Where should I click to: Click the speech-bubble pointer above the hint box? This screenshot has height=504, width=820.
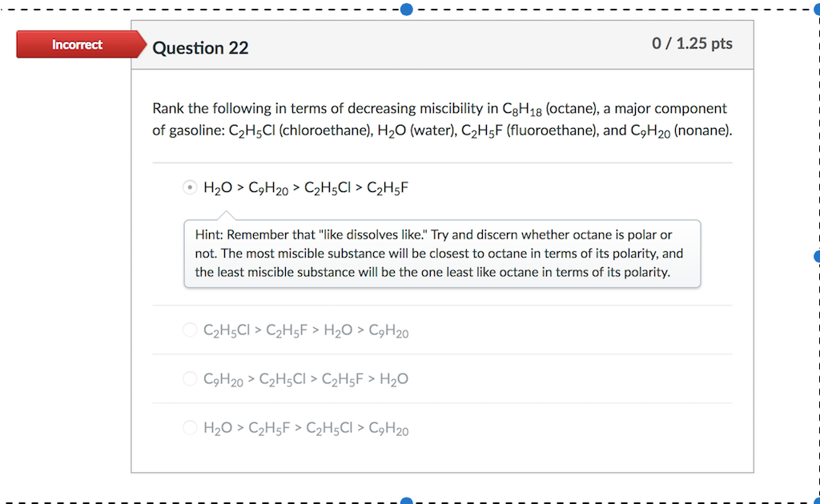[x=228, y=214]
